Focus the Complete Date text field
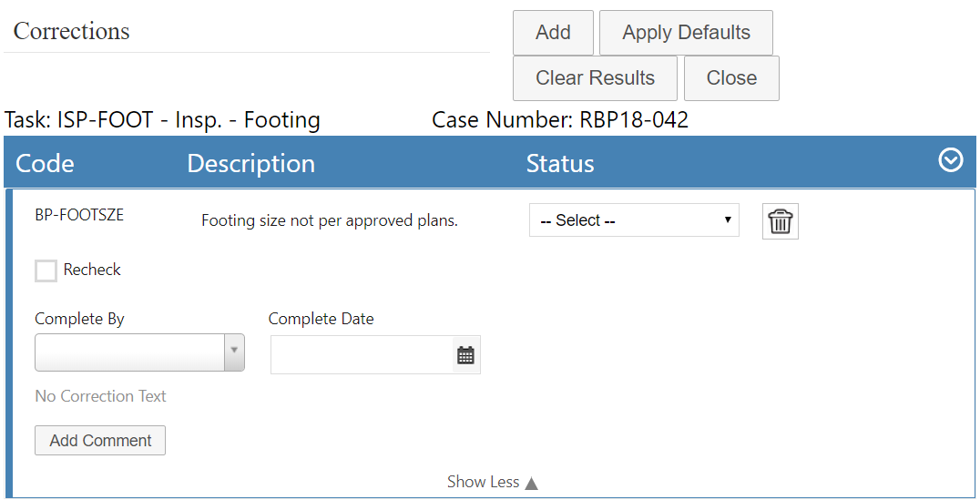Viewport: 980px width, 500px height. (x=362, y=355)
